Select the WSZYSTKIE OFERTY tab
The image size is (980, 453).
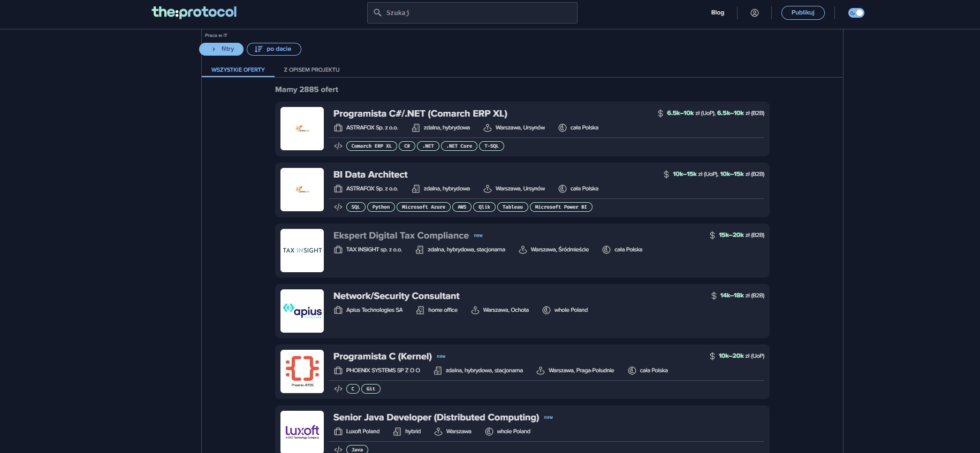pos(238,70)
